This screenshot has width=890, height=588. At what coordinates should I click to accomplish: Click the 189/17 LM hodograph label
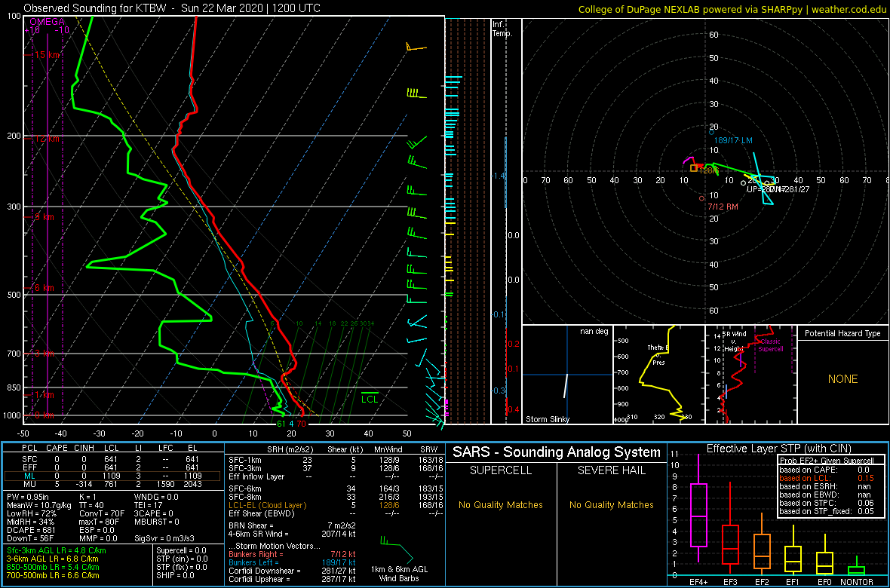pos(733,139)
